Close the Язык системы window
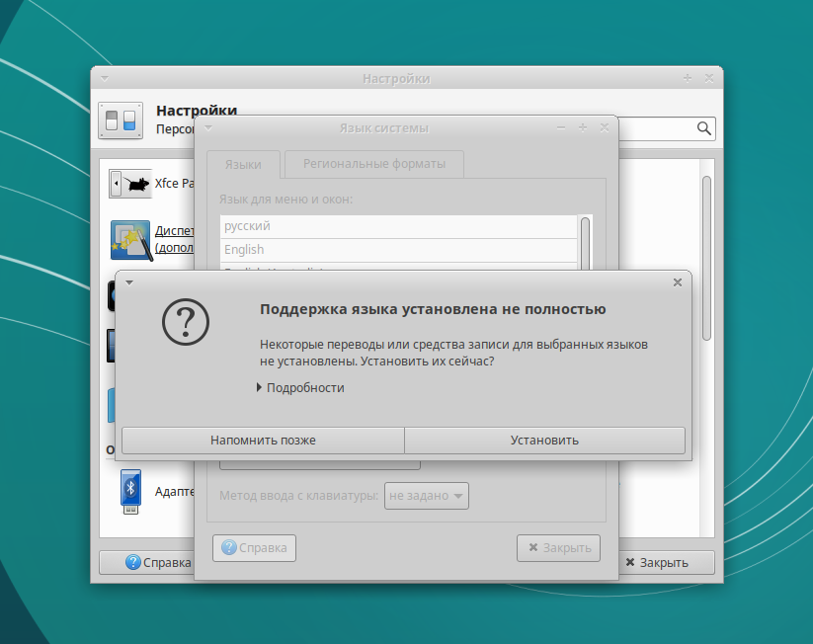This screenshot has width=813, height=644. pyautogui.click(x=604, y=127)
